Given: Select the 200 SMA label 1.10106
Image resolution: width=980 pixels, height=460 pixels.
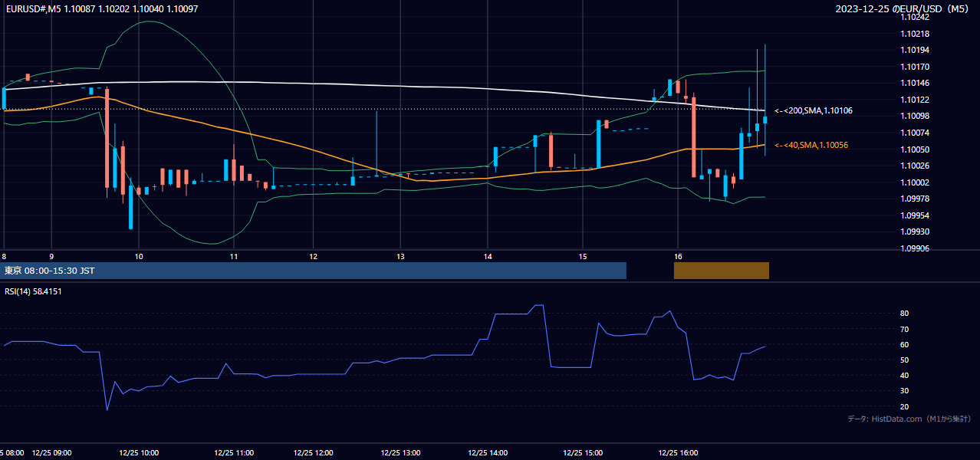Looking at the screenshot, I should (x=814, y=111).
